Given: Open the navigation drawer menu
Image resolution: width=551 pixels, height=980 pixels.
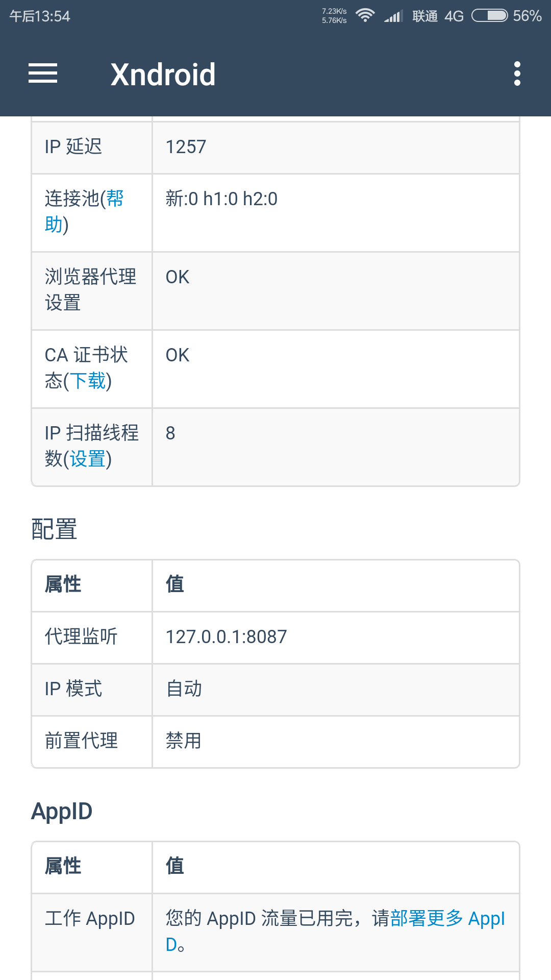Looking at the screenshot, I should point(43,73).
